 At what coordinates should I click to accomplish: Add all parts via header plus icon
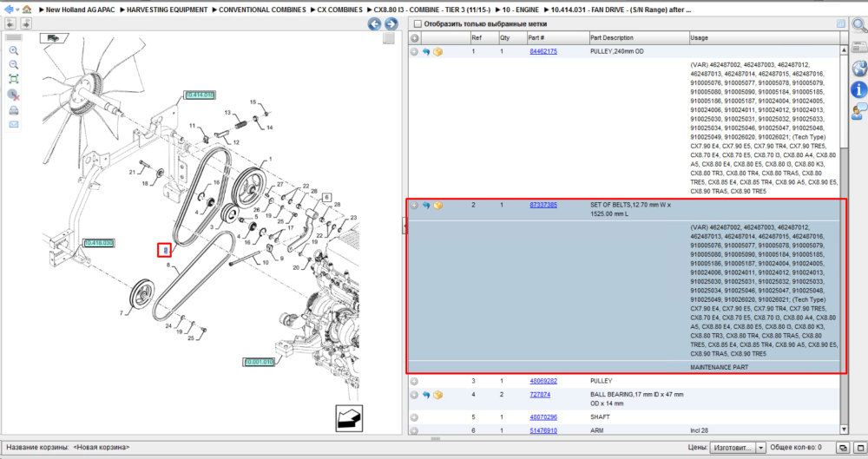click(415, 38)
